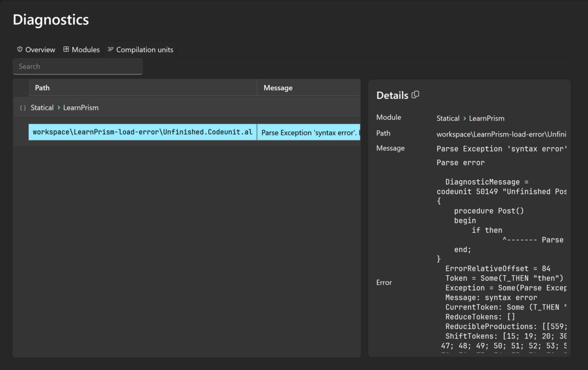The height and width of the screenshot is (370, 588).
Task: Click LearnPrism in the table group row
Action: (81, 107)
